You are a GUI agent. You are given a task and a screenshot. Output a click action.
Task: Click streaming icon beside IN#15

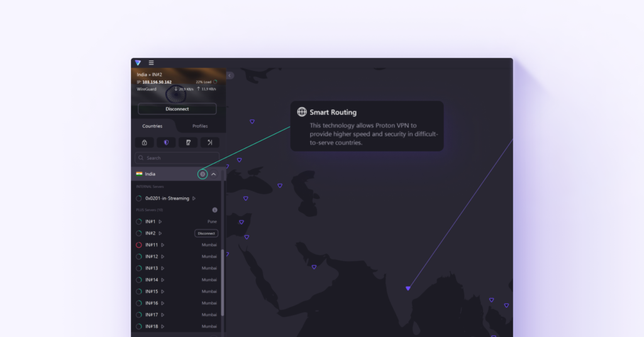tap(163, 292)
